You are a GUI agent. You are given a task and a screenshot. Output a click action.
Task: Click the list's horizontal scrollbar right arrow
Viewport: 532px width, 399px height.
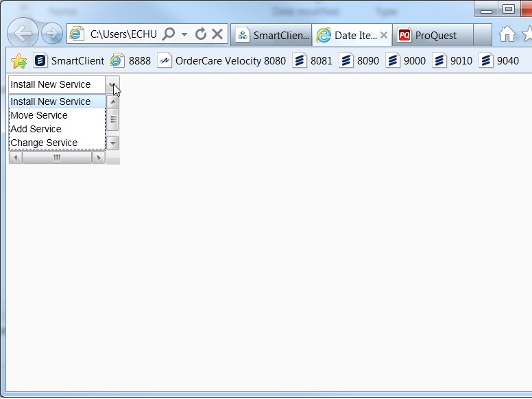point(99,158)
